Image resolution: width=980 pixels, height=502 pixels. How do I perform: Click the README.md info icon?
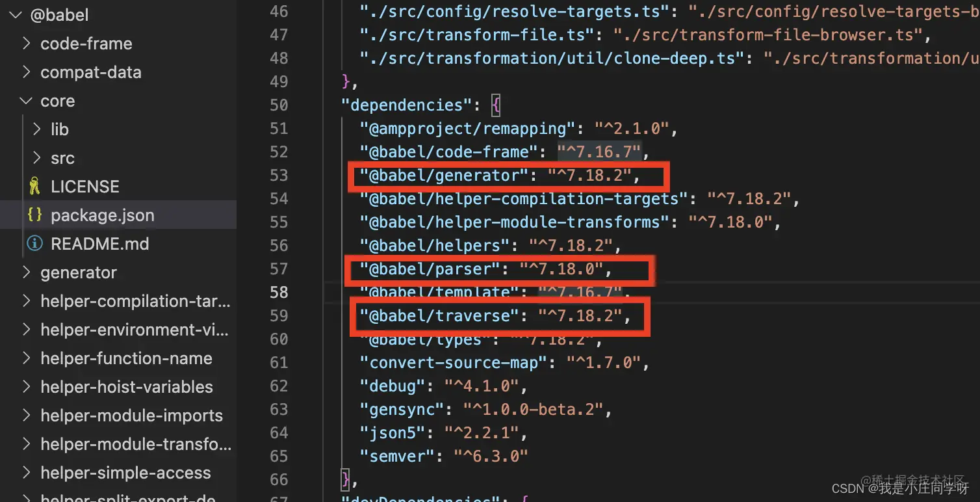point(34,244)
